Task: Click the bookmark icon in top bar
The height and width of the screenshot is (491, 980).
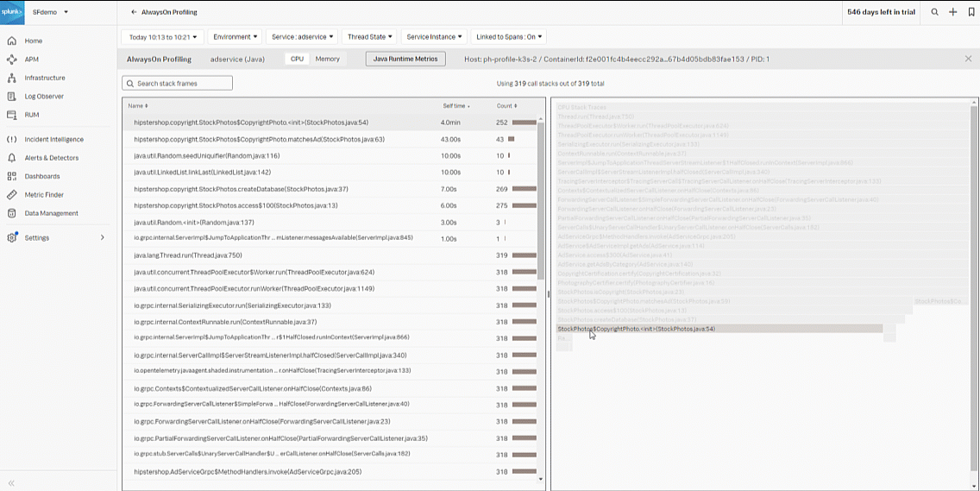Action: [971, 12]
